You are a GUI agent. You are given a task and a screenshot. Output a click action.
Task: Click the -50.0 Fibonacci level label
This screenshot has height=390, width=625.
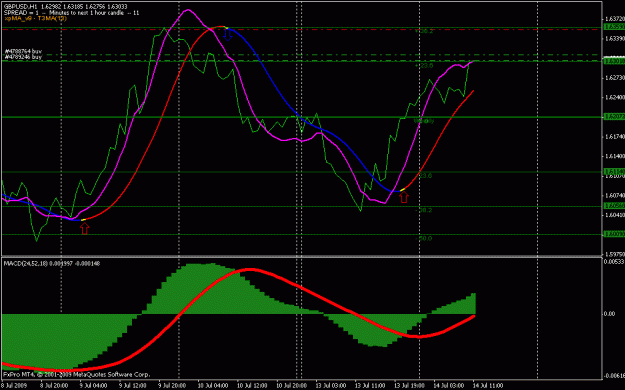(x=423, y=238)
